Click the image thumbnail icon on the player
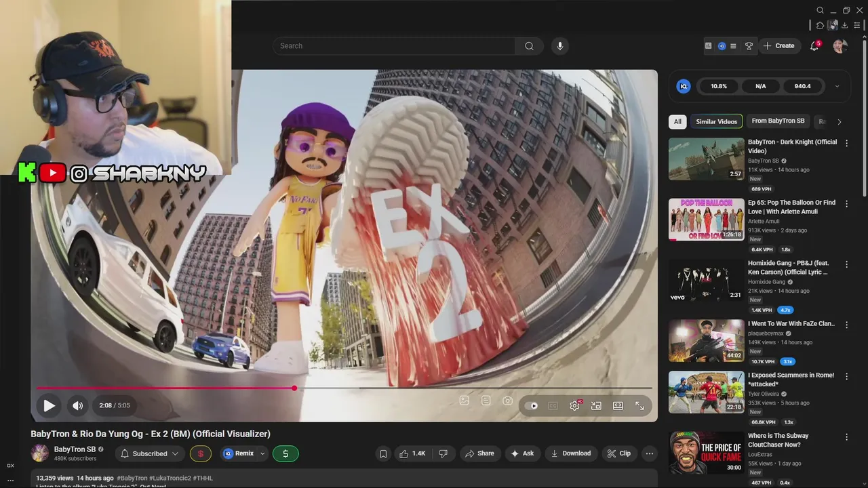This screenshot has height=488, width=868. coord(464,401)
